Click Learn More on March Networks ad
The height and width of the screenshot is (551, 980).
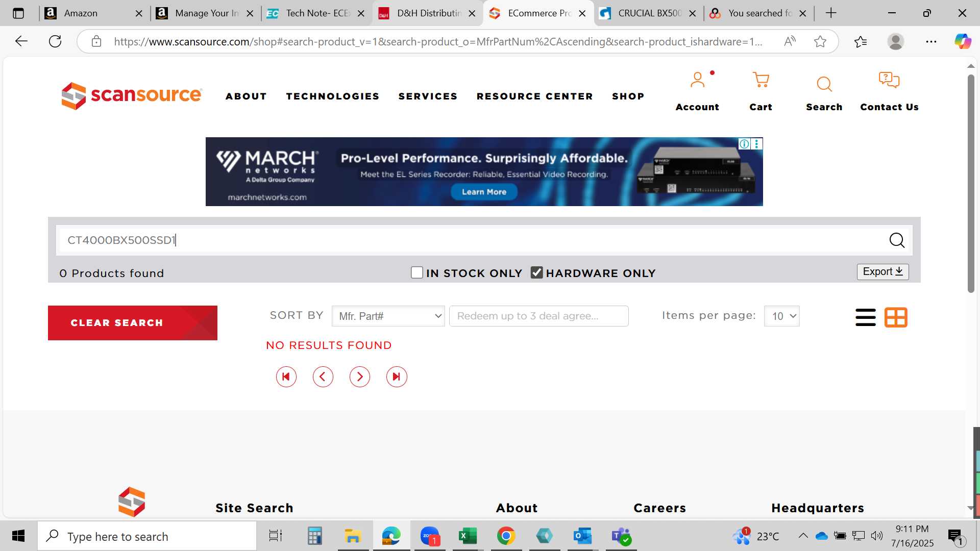[x=484, y=192]
